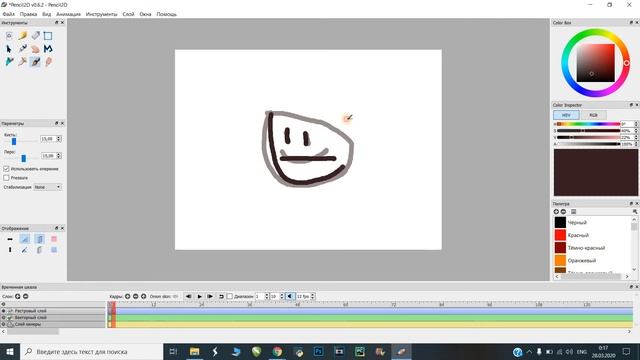This screenshot has height=360, width=640.
Task: Open the Окна menu
Action: 145,14
